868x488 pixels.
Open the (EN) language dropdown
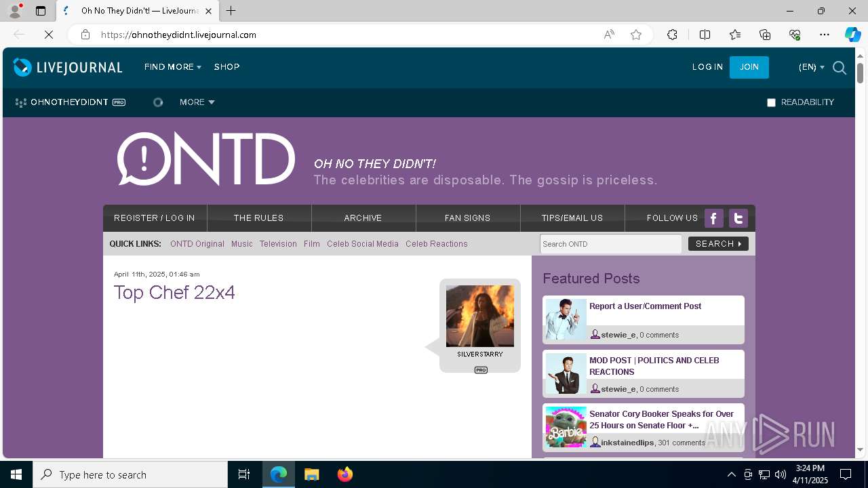coord(812,67)
